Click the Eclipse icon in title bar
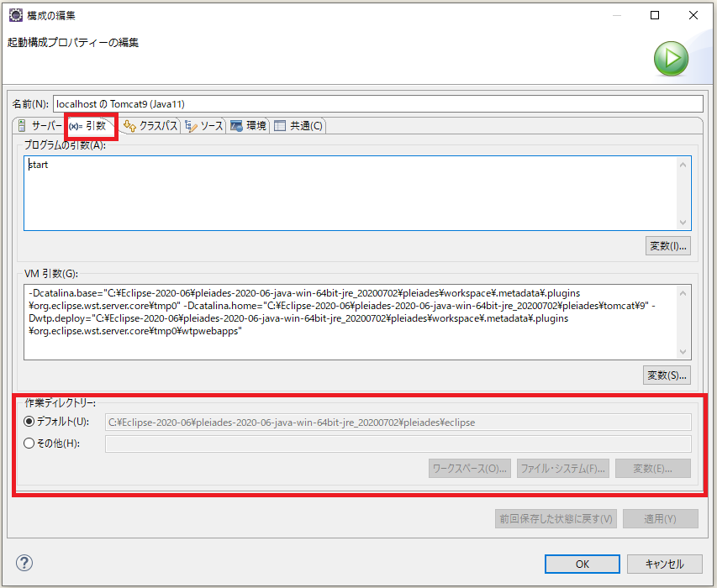717x588 pixels. [x=15, y=15]
